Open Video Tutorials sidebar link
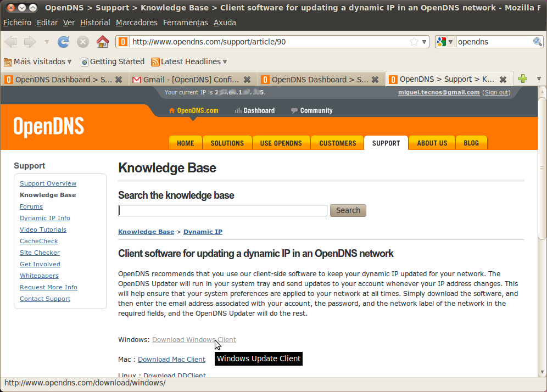 (x=43, y=229)
